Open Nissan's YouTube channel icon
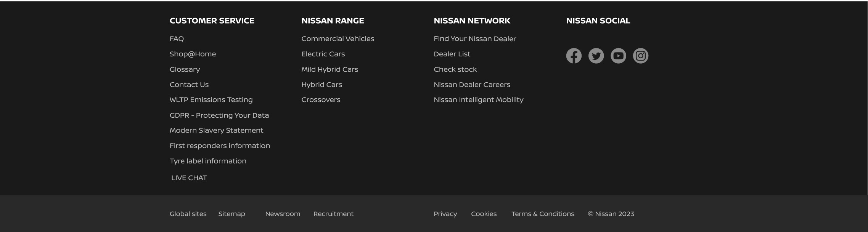This screenshot has height=232, width=868. click(618, 56)
